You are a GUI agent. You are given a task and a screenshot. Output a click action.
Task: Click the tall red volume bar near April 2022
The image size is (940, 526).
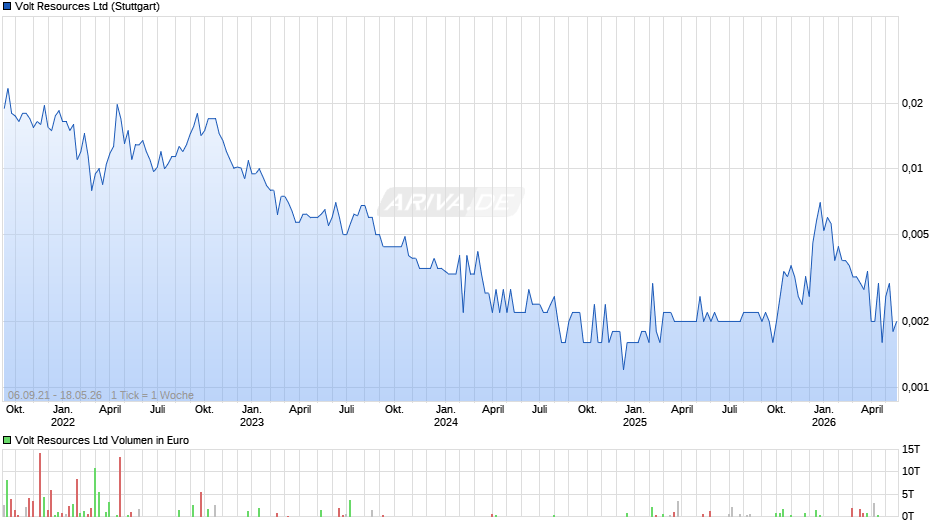coord(120,486)
